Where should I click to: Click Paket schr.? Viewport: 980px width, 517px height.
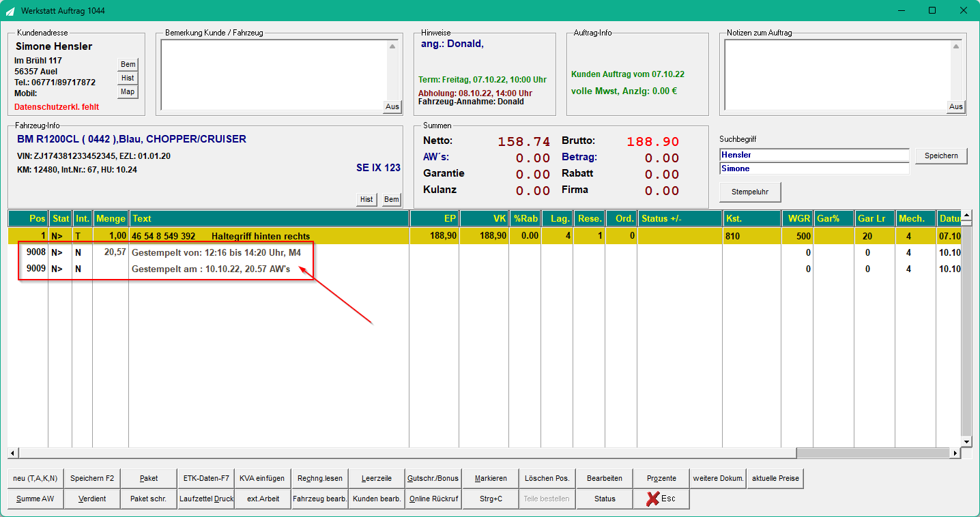click(149, 499)
